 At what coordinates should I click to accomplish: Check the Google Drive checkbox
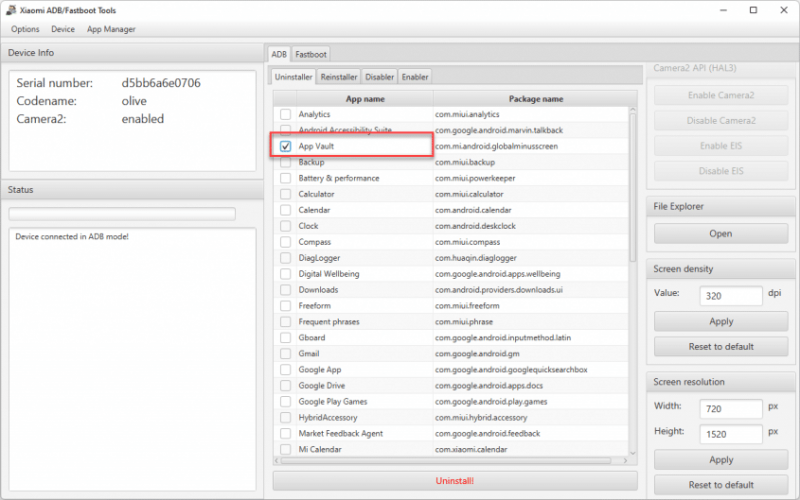click(285, 386)
